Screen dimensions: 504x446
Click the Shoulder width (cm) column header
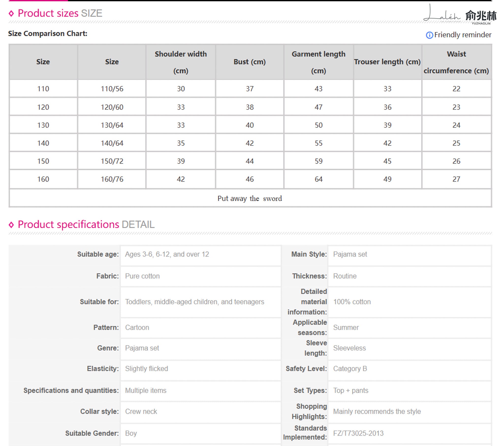[x=181, y=62]
